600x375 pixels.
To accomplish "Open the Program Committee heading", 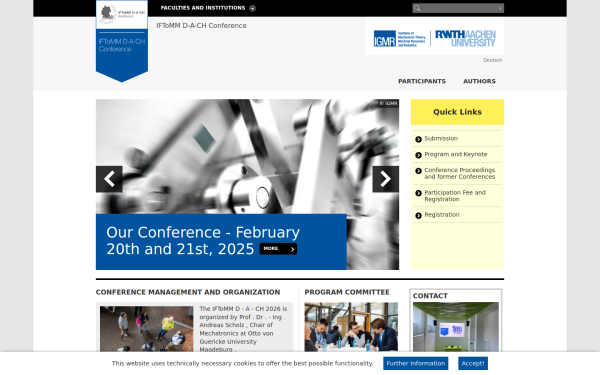I will 347,292.
